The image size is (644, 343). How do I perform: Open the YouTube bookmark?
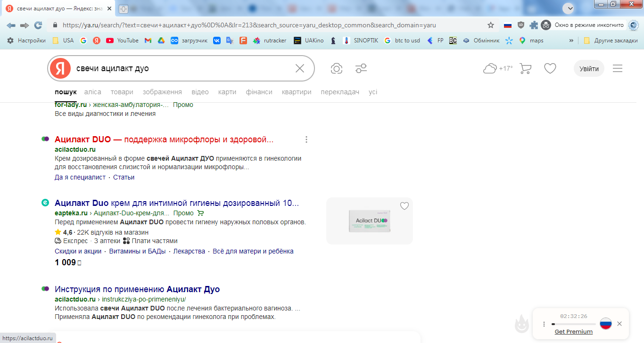tap(123, 41)
